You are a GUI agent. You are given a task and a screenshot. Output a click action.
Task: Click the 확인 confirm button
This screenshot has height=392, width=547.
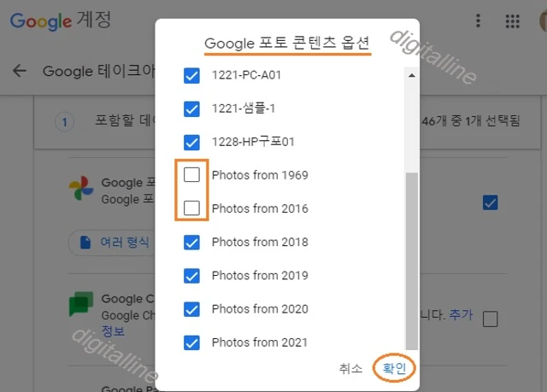pos(394,368)
